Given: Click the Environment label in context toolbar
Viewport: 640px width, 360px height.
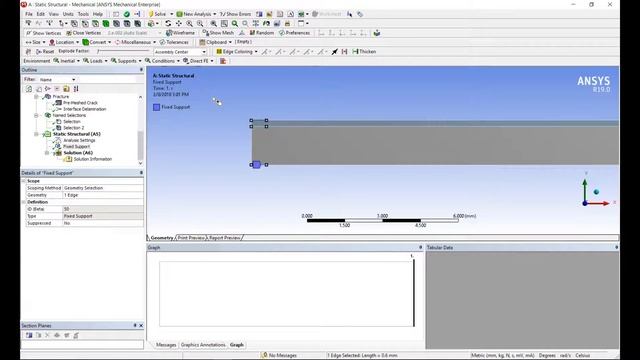Looking at the screenshot, I should (36, 61).
